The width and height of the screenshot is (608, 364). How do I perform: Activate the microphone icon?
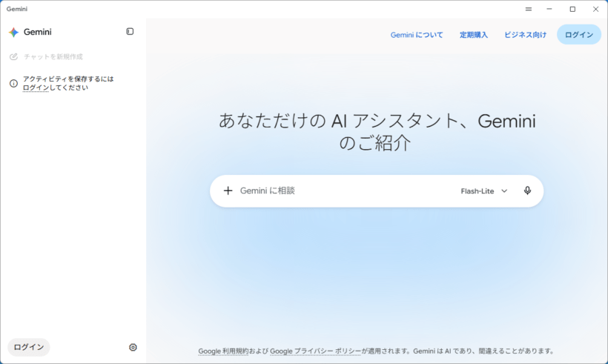[x=527, y=191]
